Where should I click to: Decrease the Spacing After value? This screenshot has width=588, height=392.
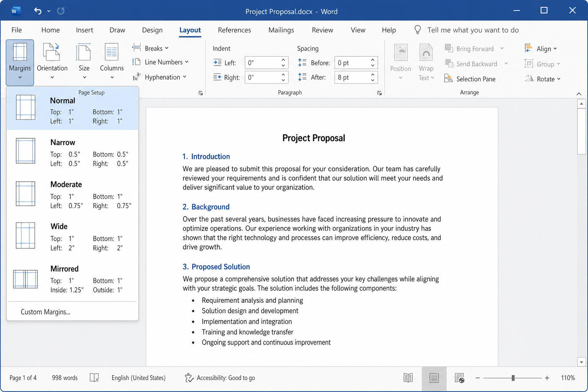coord(372,80)
